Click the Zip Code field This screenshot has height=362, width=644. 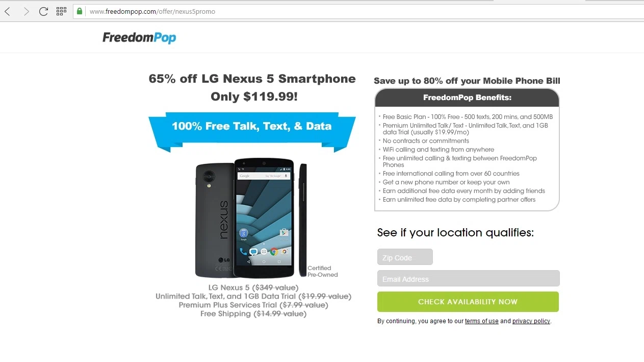(x=405, y=257)
